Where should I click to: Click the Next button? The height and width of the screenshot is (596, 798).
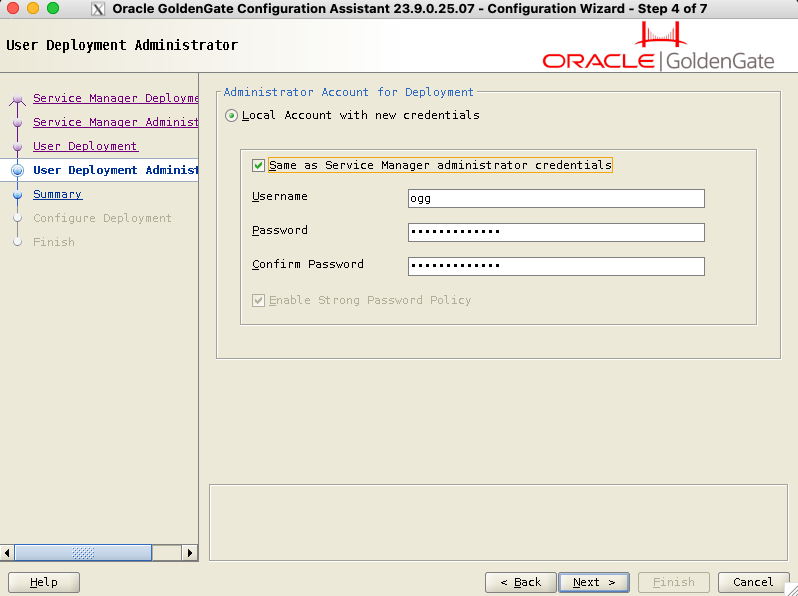(x=594, y=582)
